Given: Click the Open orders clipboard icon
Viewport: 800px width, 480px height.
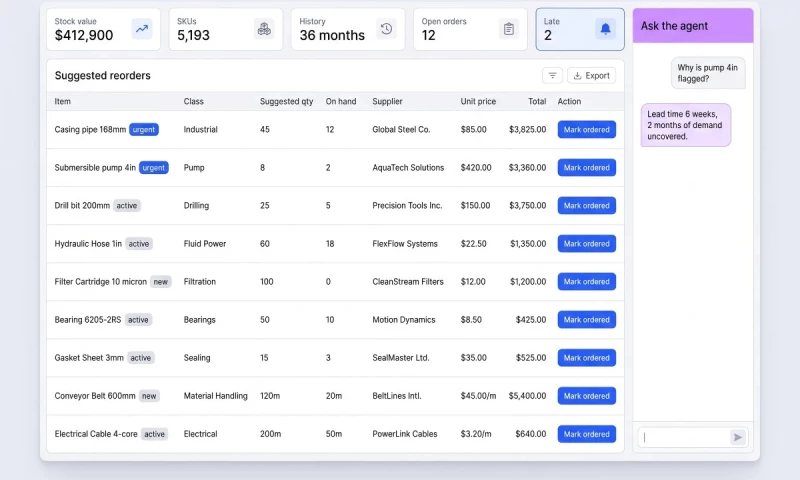Looking at the screenshot, I should pos(509,29).
